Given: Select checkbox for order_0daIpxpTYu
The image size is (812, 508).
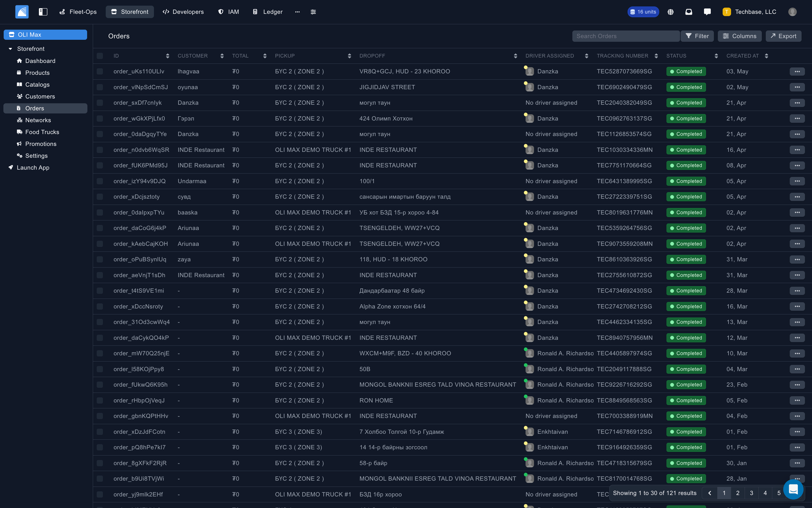Looking at the screenshot, I should click(100, 212).
